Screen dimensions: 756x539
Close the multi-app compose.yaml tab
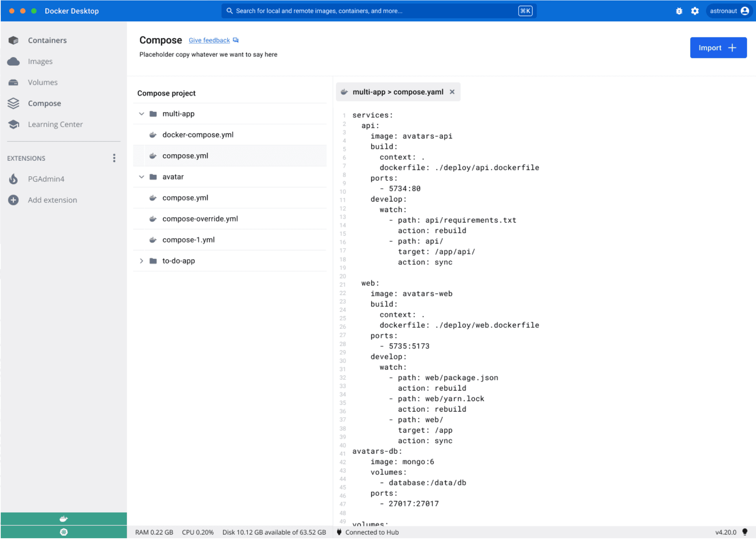(452, 92)
